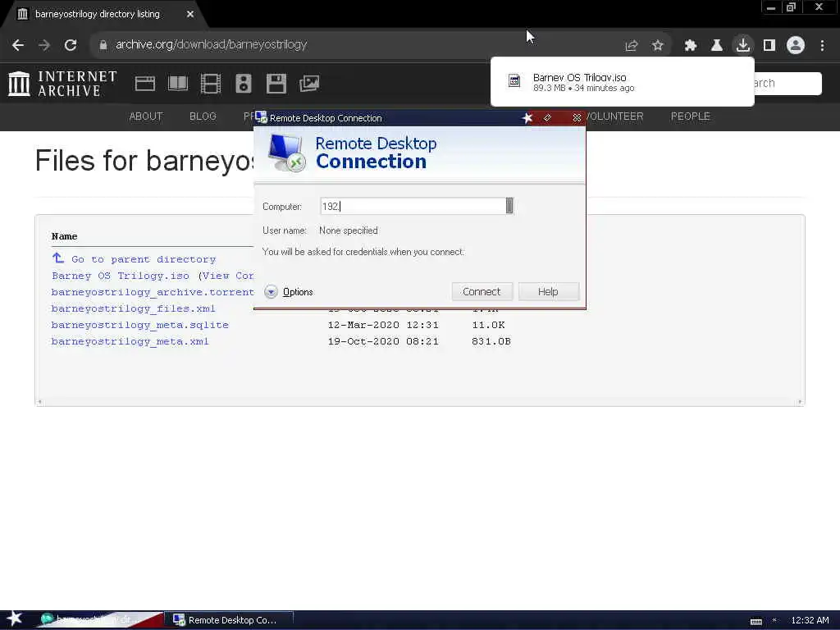The height and width of the screenshot is (630, 840).
Task: Click the 11.0K size value
Action: 488,325
